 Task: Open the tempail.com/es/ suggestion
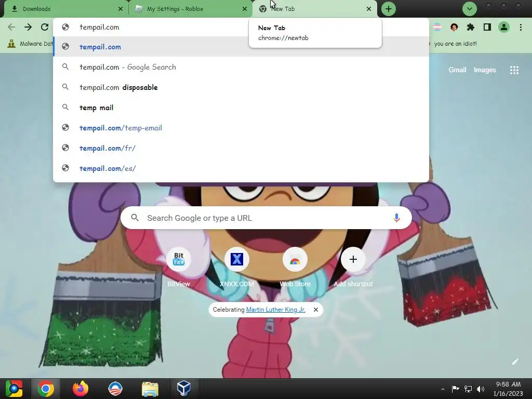coord(241,168)
